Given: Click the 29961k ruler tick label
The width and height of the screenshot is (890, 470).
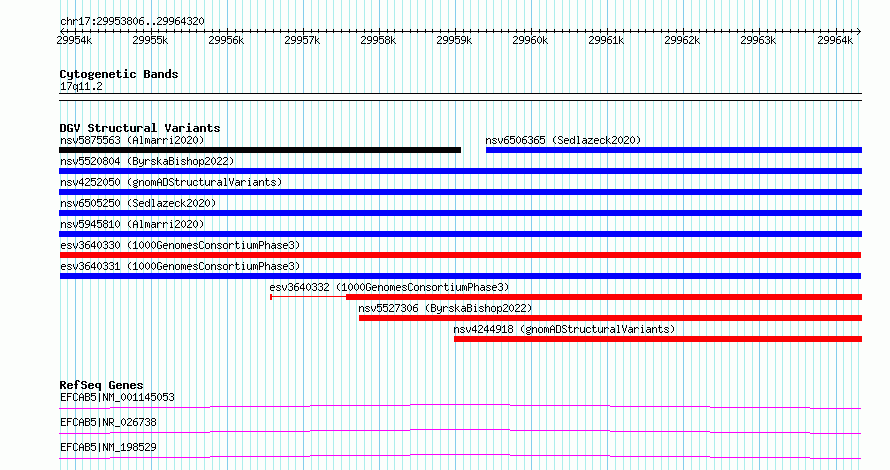Looking at the screenshot, I should [x=606, y=40].
